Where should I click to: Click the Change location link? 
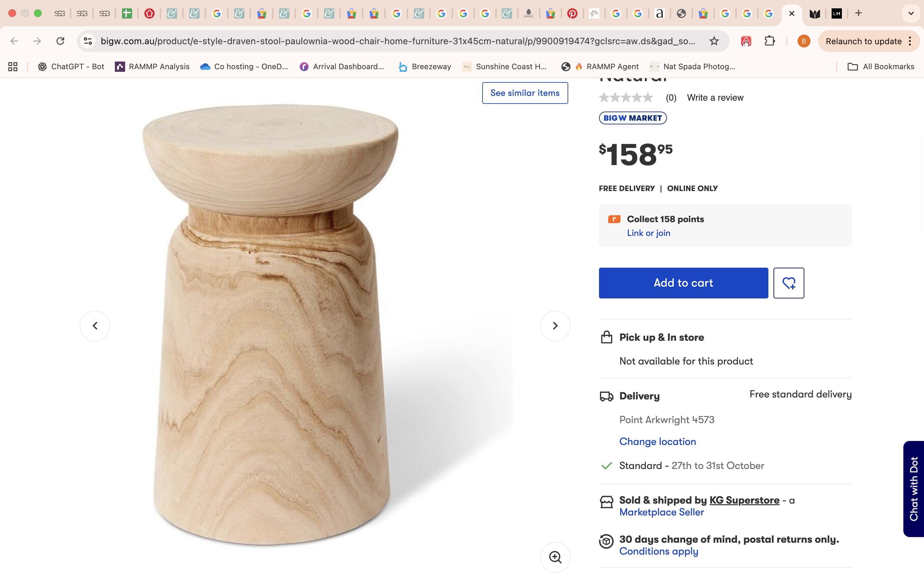[657, 441]
